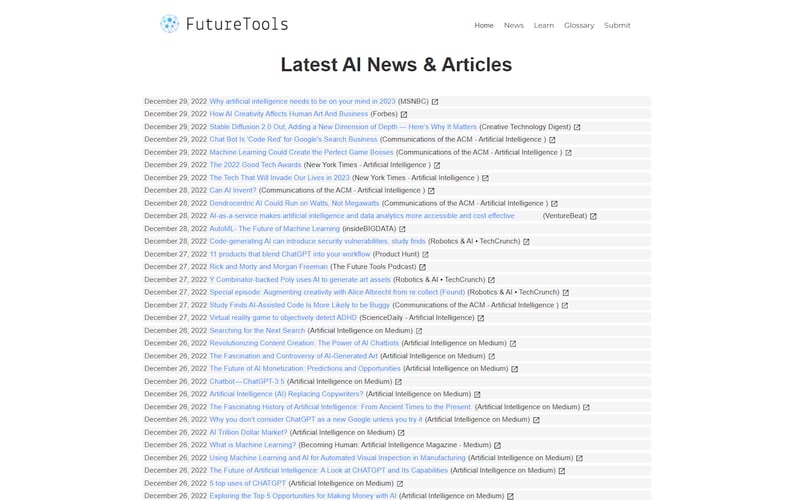Open external icon for Perfect Game Bosses row
The height and width of the screenshot is (500, 800).
[x=568, y=153]
